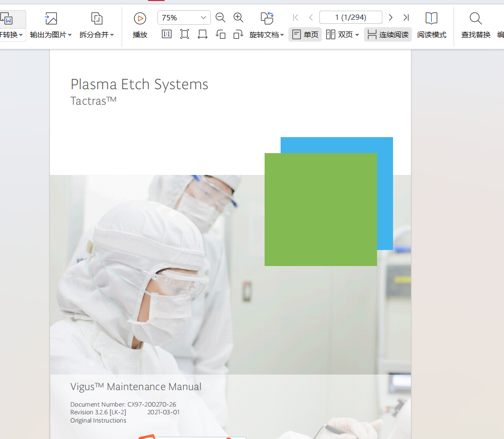Select the actual size 1:1 icon
The height and width of the screenshot is (439, 504).
pyautogui.click(x=167, y=34)
